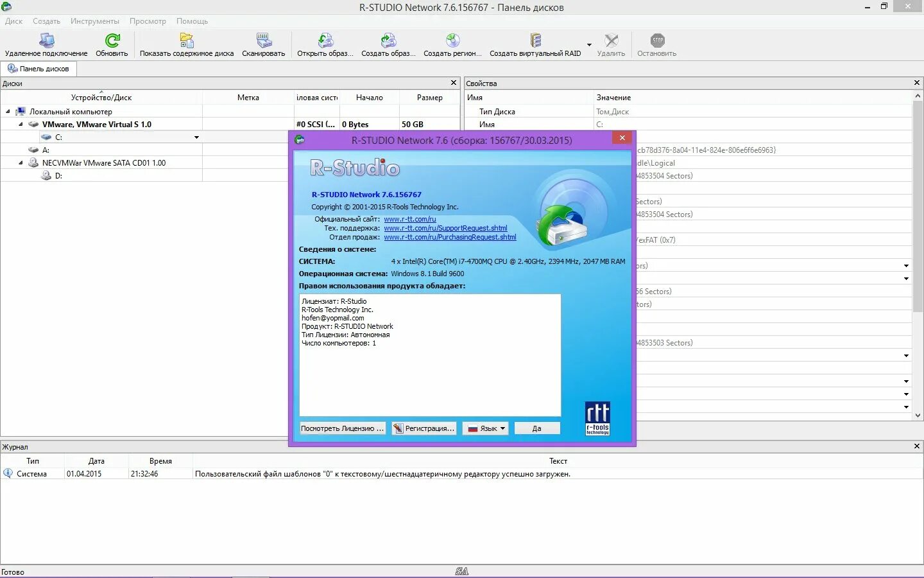This screenshot has width=924, height=578.
Task: Show disk contents via Показать содержимое диска
Action: [187, 45]
